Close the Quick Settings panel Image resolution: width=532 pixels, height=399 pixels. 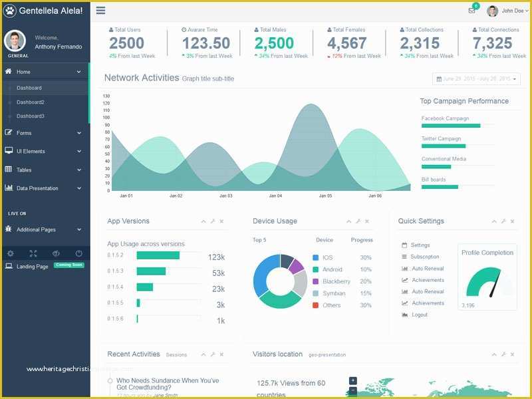pos(512,221)
